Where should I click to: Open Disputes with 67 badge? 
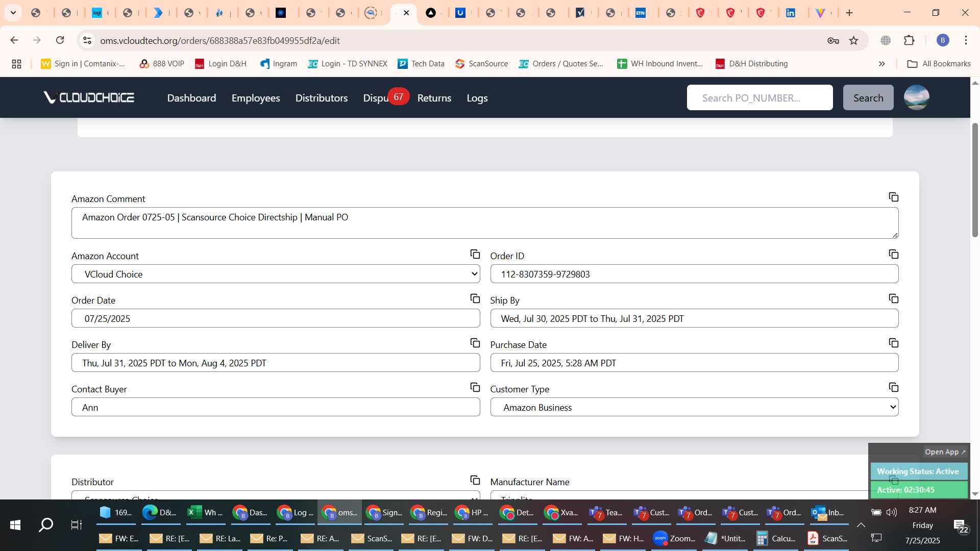385,97
